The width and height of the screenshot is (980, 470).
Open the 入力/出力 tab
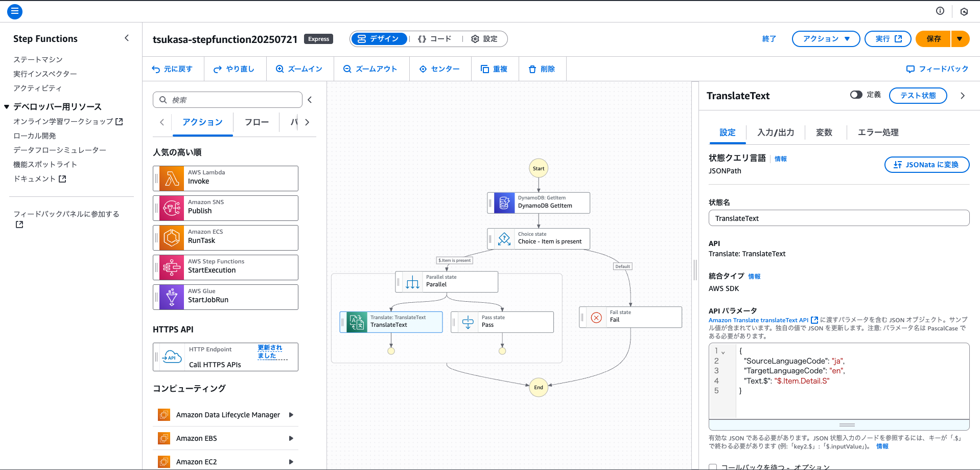pos(776,132)
